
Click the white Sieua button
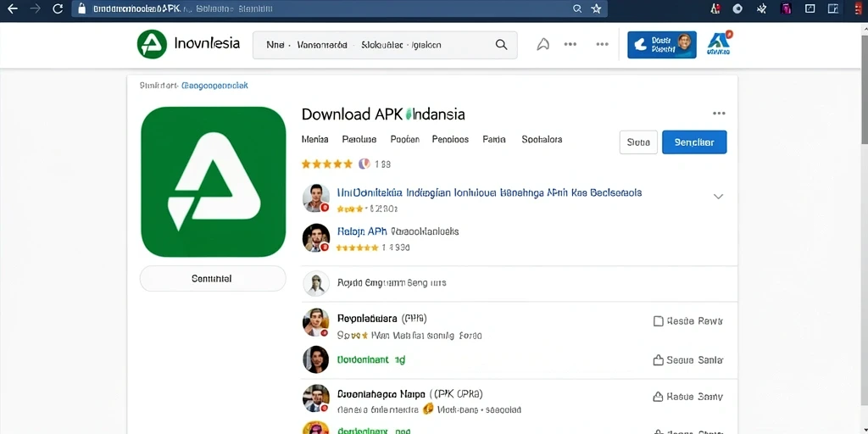tap(638, 142)
